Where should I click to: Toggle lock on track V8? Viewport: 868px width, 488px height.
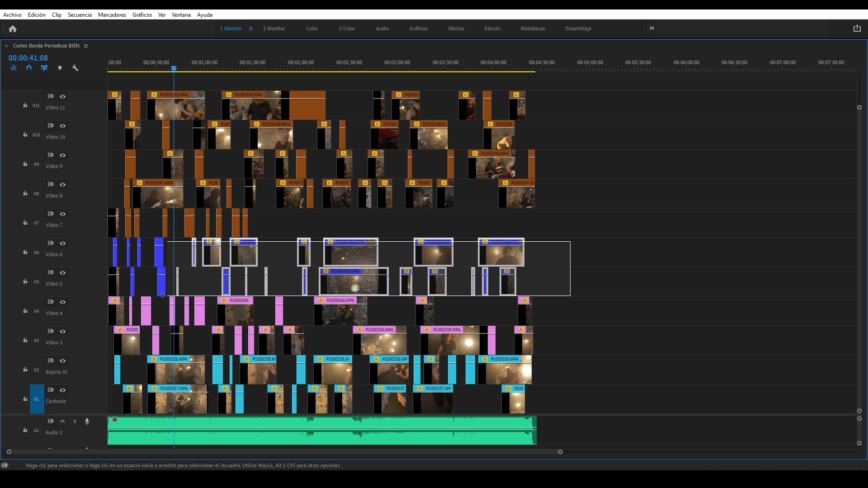25,193
